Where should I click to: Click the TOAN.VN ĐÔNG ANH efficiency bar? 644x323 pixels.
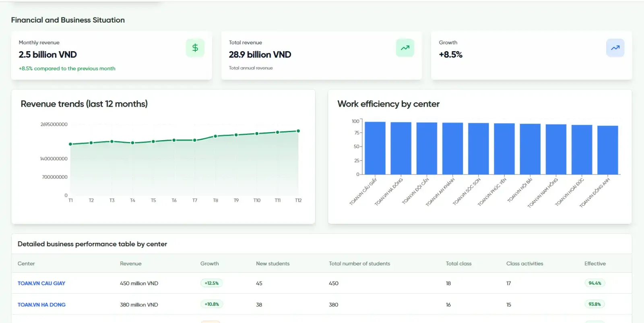point(608,150)
